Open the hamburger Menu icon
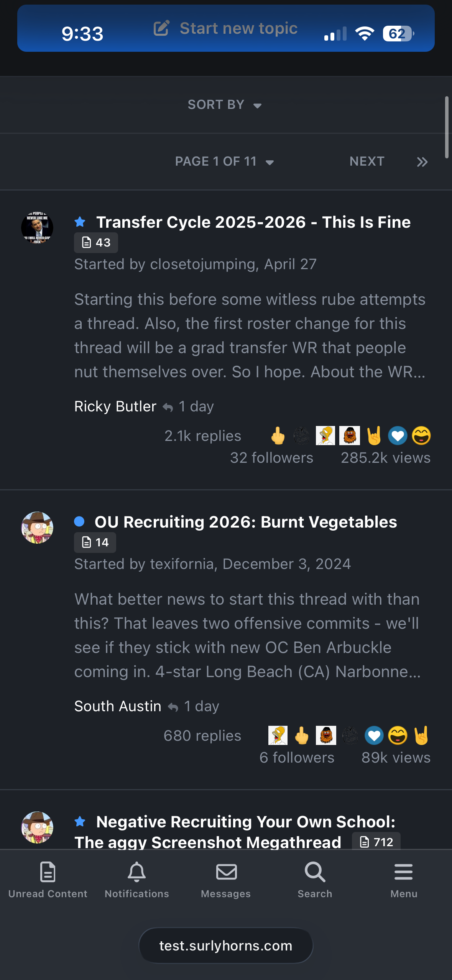 (404, 872)
